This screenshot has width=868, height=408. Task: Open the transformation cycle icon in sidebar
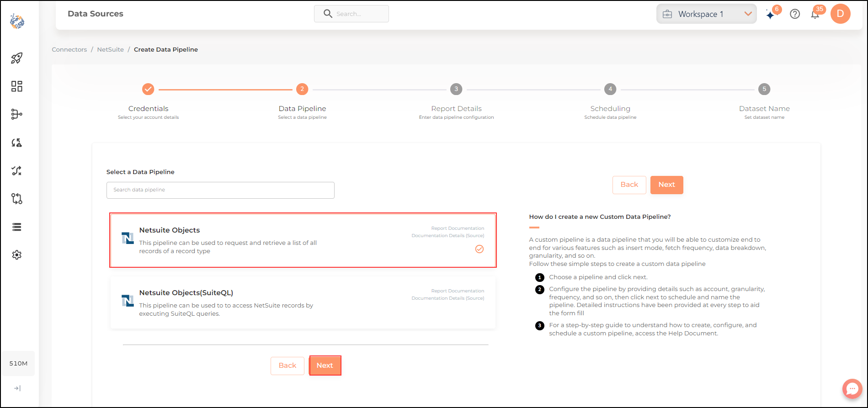pos(17,143)
